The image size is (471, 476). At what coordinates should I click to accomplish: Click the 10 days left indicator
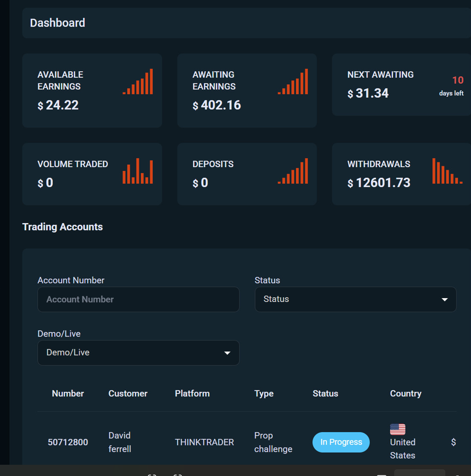[451, 86]
